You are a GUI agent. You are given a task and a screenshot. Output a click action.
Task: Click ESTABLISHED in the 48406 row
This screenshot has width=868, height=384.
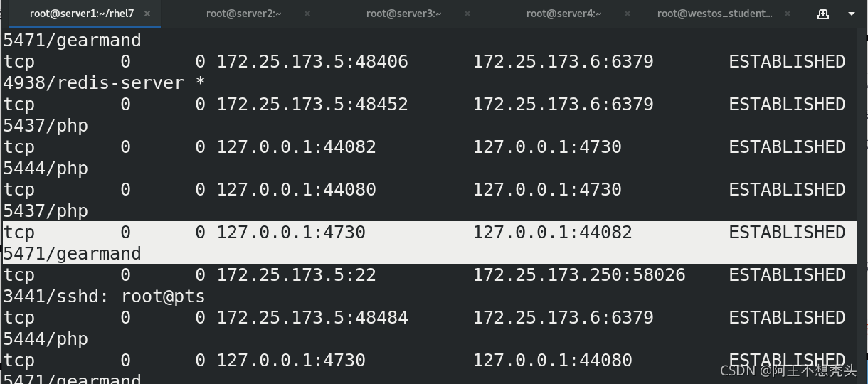[787, 62]
